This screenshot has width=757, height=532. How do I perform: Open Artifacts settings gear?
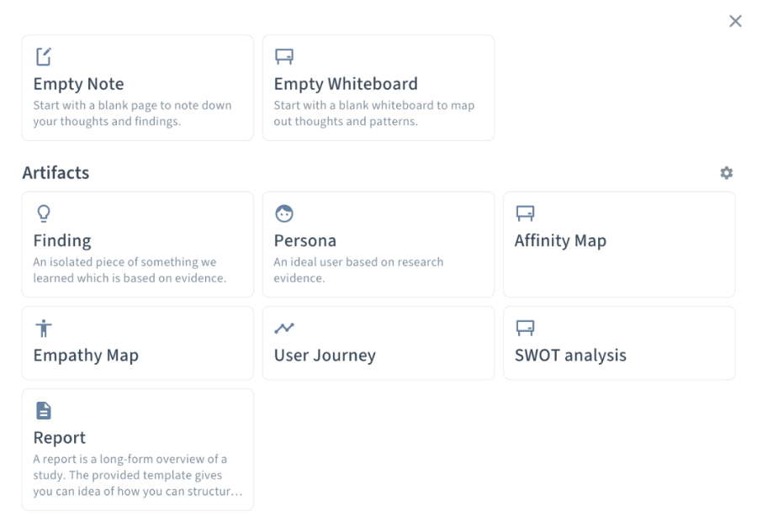tap(727, 173)
